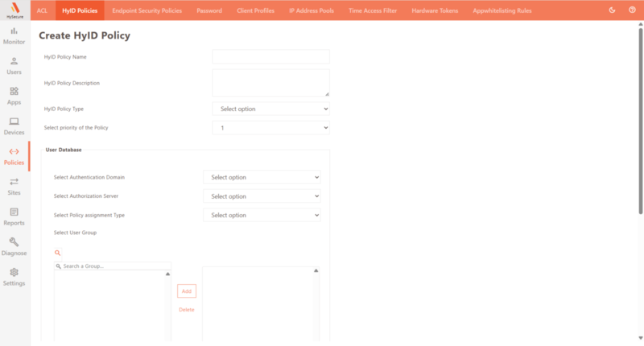Viewport: 644px width, 346px height.
Task: Open the Settings gear in sidebar
Action: click(14, 277)
